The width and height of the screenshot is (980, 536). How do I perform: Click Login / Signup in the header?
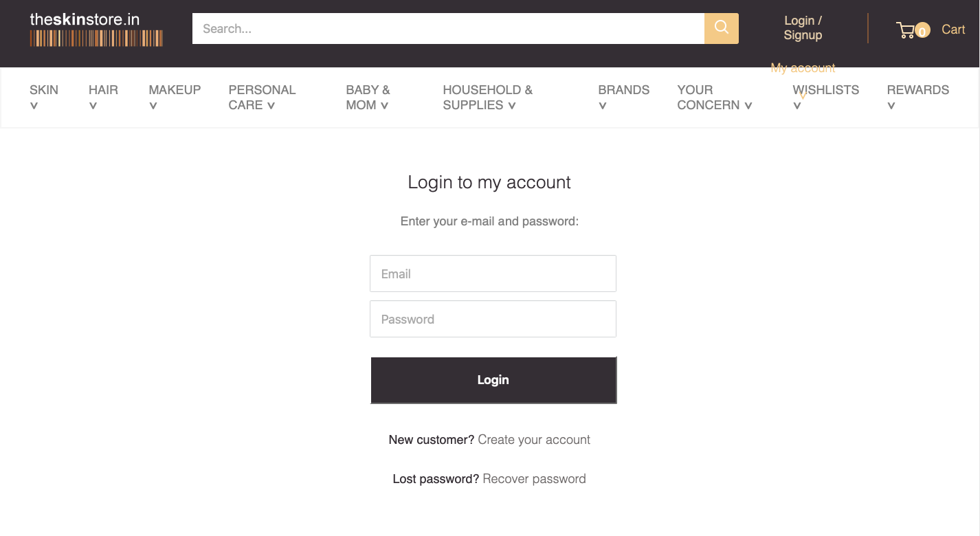pyautogui.click(x=802, y=27)
